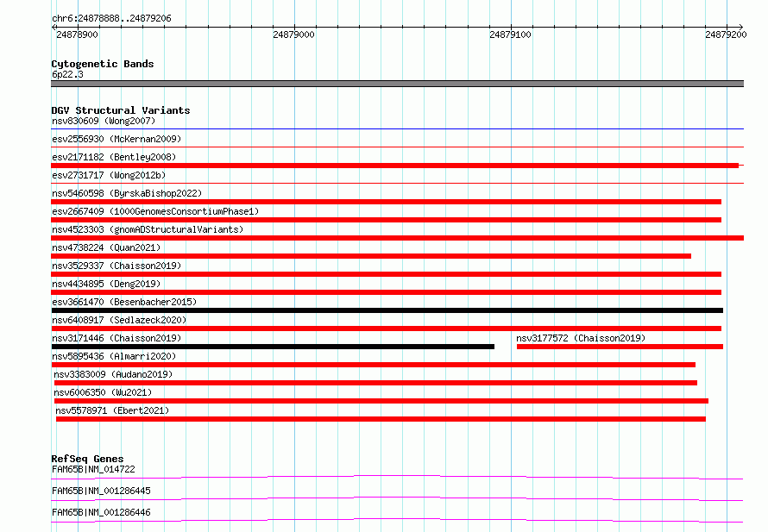Image resolution: width=768 pixels, height=532 pixels.
Task: Open the nsv4523303 (gnomADStructuralVariants) label
Action: point(148,229)
